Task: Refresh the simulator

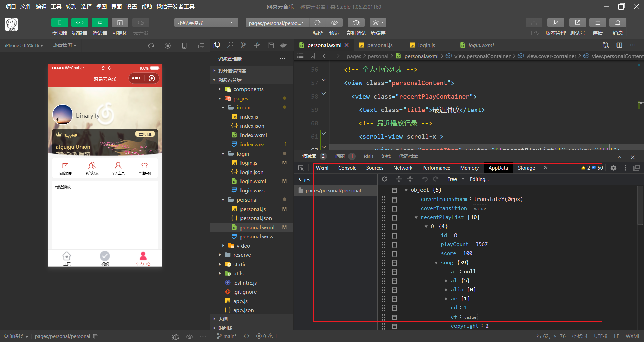Action: point(151,46)
